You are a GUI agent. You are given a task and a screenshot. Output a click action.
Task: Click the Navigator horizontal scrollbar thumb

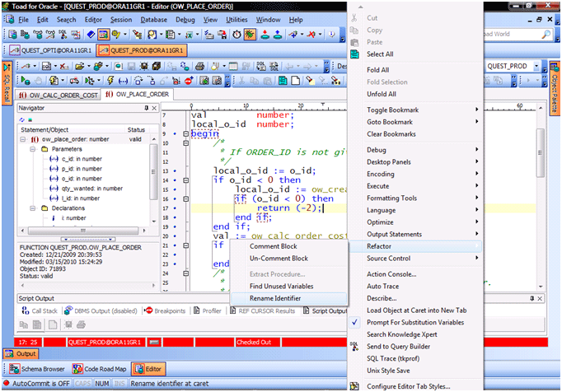(83, 231)
